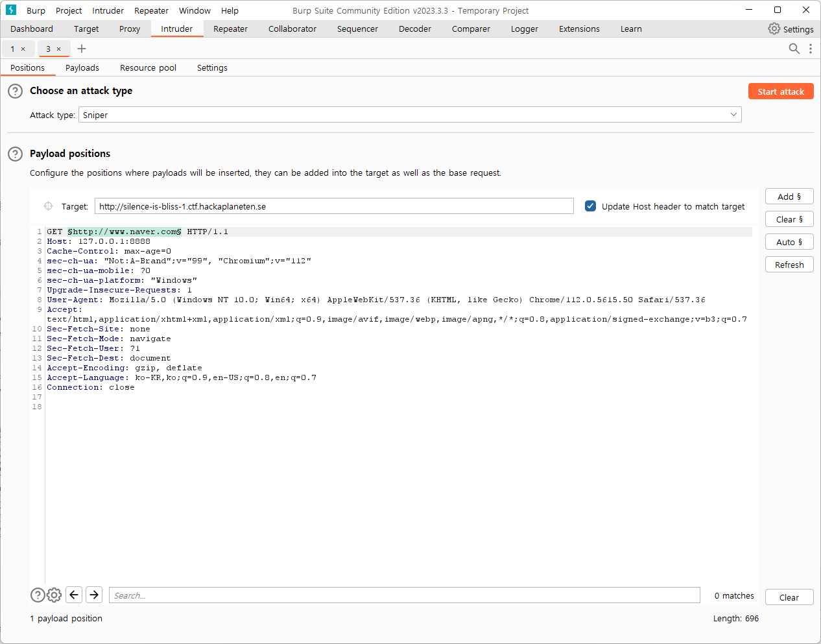The height and width of the screenshot is (644, 821).
Task: Click the editor Search field
Action: pos(405,595)
